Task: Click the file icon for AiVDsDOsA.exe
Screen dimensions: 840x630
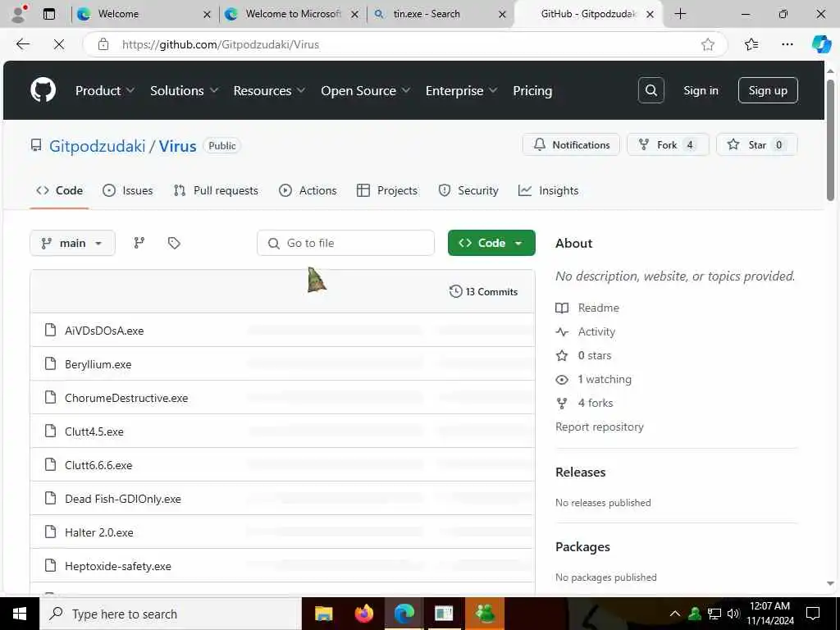Action: pyautogui.click(x=50, y=330)
